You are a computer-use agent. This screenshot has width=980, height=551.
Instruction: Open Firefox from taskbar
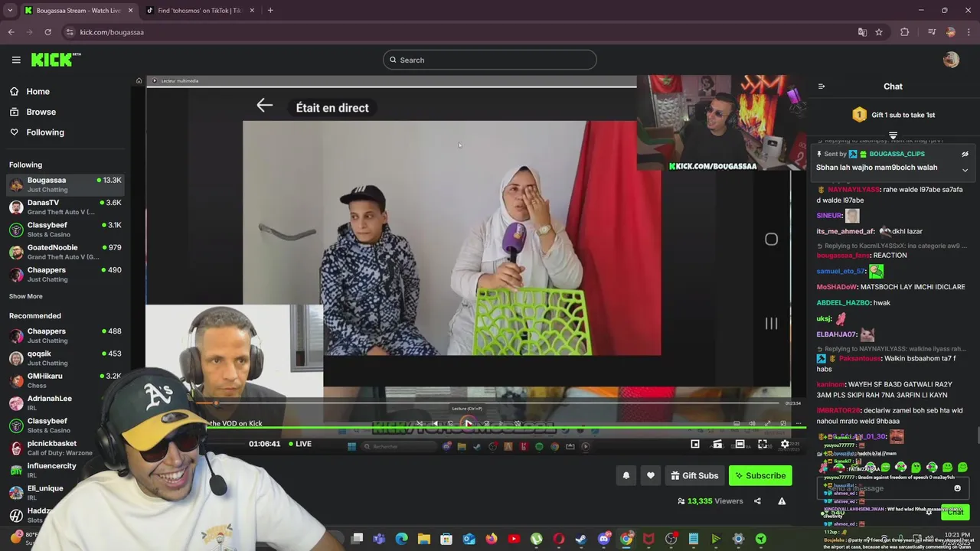click(x=491, y=540)
